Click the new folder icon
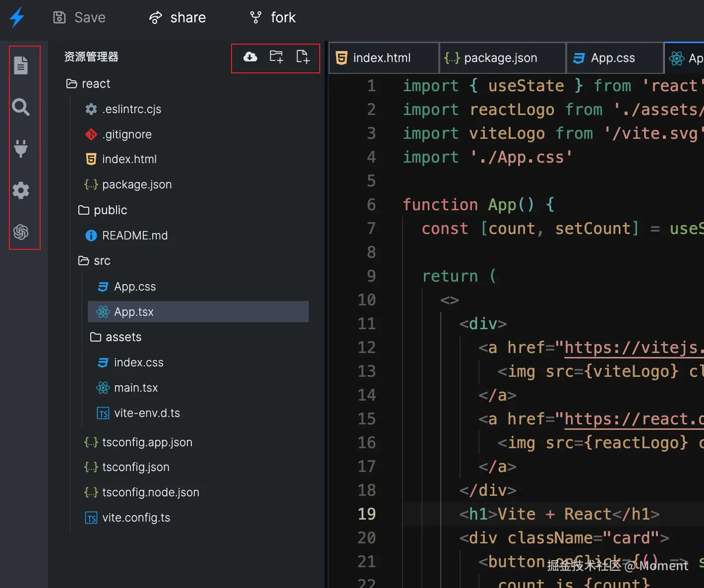This screenshot has width=704, height=588. click(x=276, y=57)
